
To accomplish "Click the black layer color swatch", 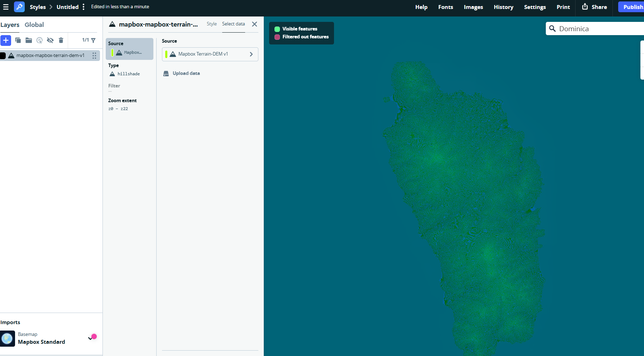I will click(x=3, y=56).
